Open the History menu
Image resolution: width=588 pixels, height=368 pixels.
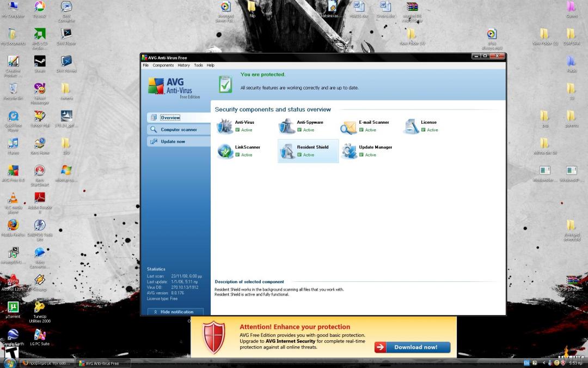pyautogui.click(x=184, y=65)
